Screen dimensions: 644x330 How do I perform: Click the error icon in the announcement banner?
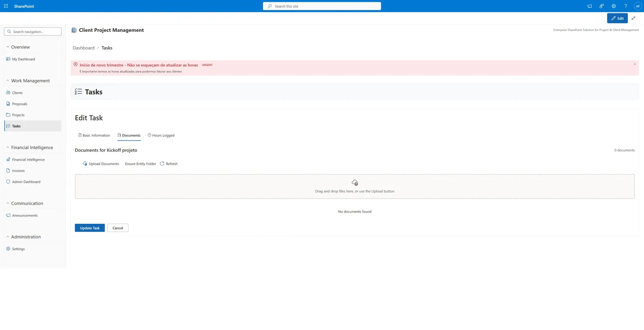point(76,64)
